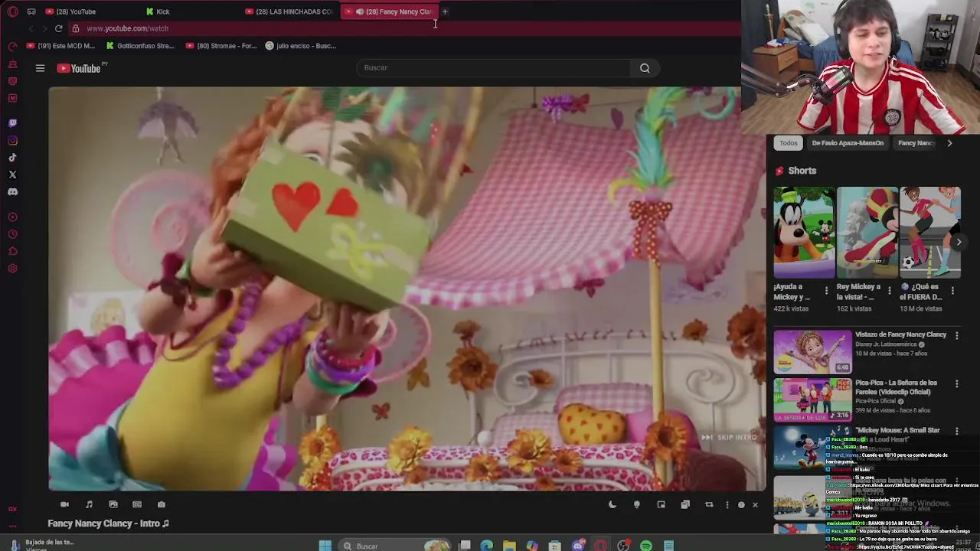Open Microsoft Edge from the taskbar
The width and height of the screenshot is (980, 551).
click(x=486, y=546)
